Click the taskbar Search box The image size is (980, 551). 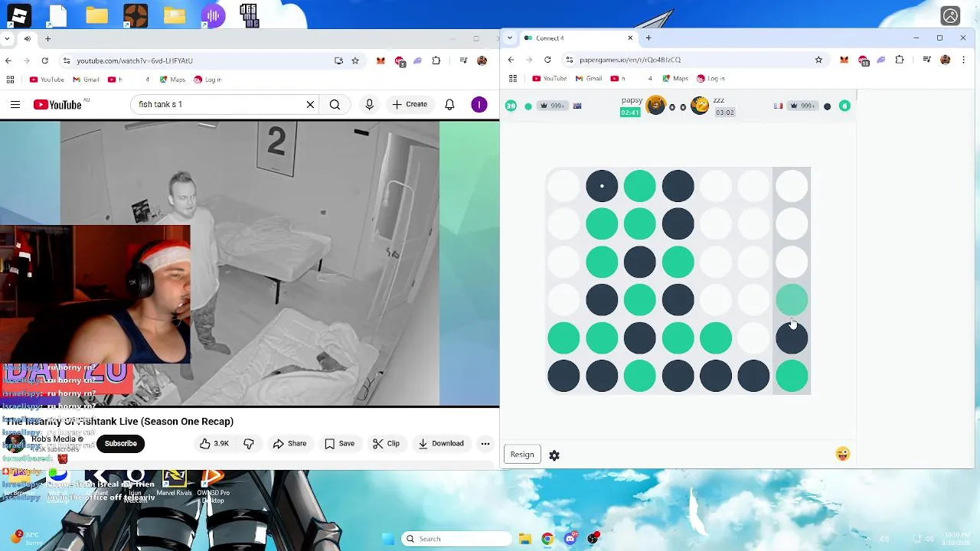click(x=456, y=539)
